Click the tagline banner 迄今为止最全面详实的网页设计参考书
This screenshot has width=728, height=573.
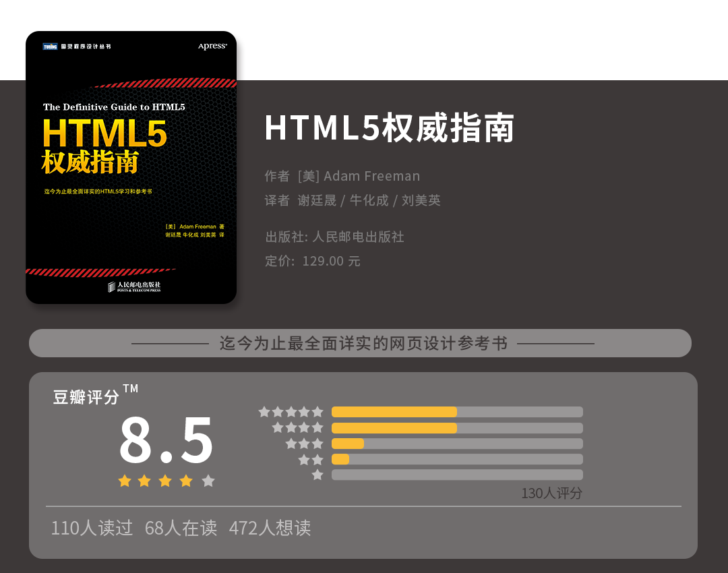[360, 343]
